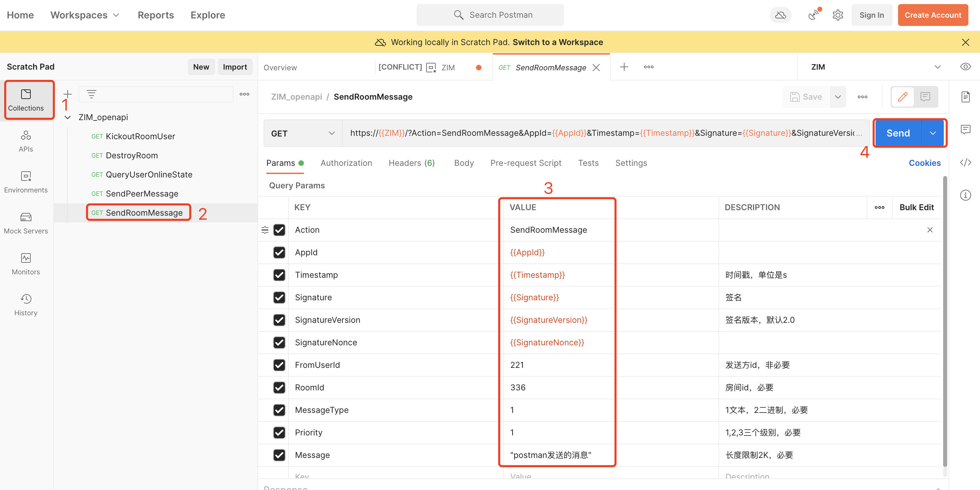Screen dimensions: 980x490
Task: Click the offline cloud sync icon
Action: click(780, 15)
